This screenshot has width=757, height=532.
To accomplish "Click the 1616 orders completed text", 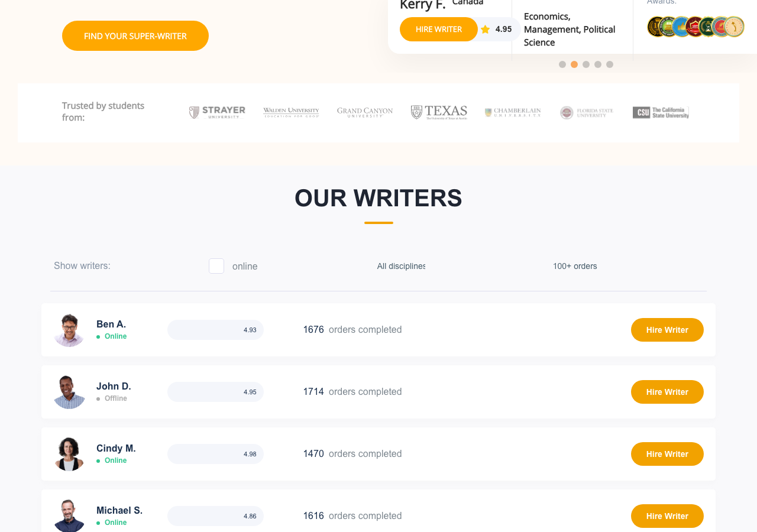I will tap(352, 516).
